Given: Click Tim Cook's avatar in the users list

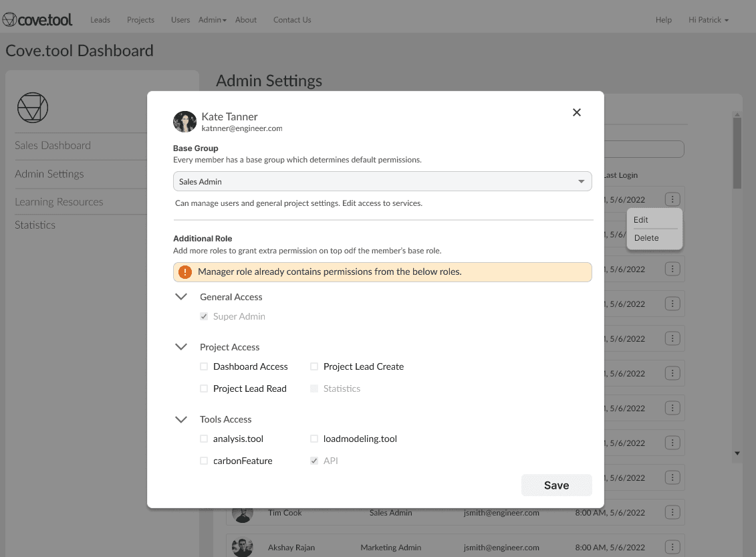Looking at the screenshot, I should (243, 514).
